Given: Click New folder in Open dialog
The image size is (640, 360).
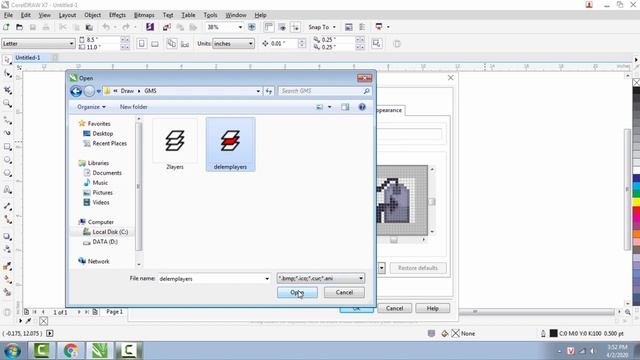Looking at the screenshot, I should (x=133, y=107).
